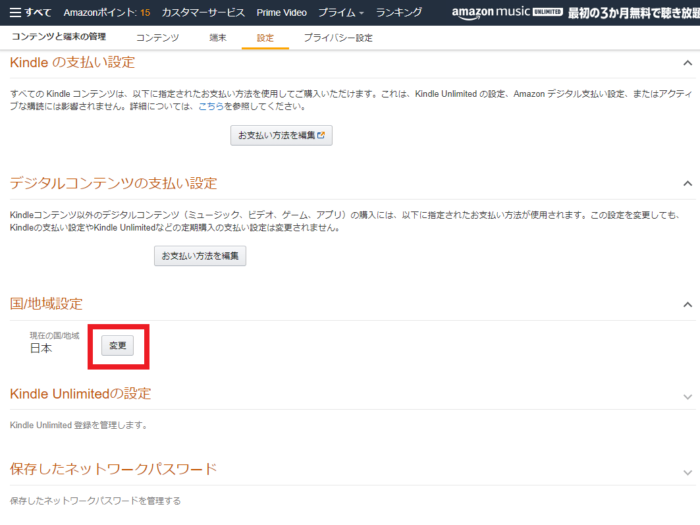Collapse デジタルコンテンツの支払い設定 section
This screenshot has height=525, width=700.
pyautogui.click(x=688, y=183)
